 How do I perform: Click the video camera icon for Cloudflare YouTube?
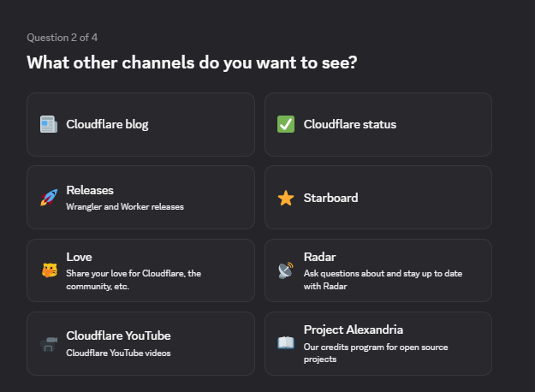pyautogui.click(x=49, y=344)
